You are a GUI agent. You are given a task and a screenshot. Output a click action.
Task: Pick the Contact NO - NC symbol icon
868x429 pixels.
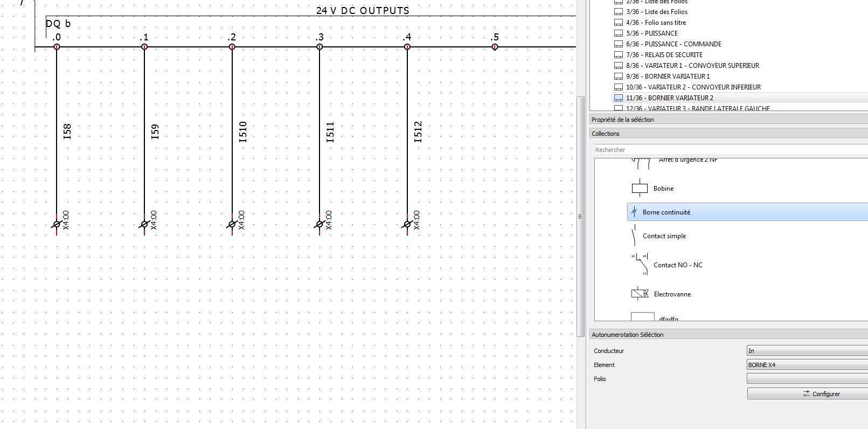(x=640, y=265)
